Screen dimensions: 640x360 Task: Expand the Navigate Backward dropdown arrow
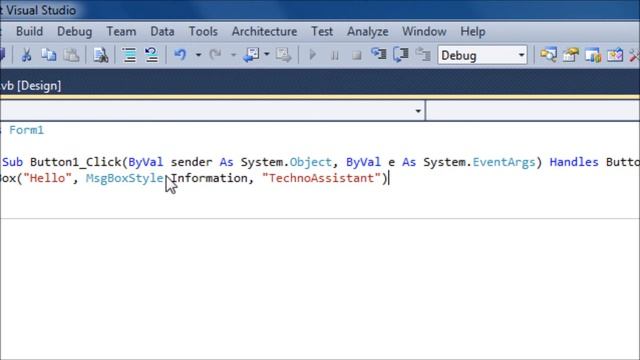[x=267, y=54]
